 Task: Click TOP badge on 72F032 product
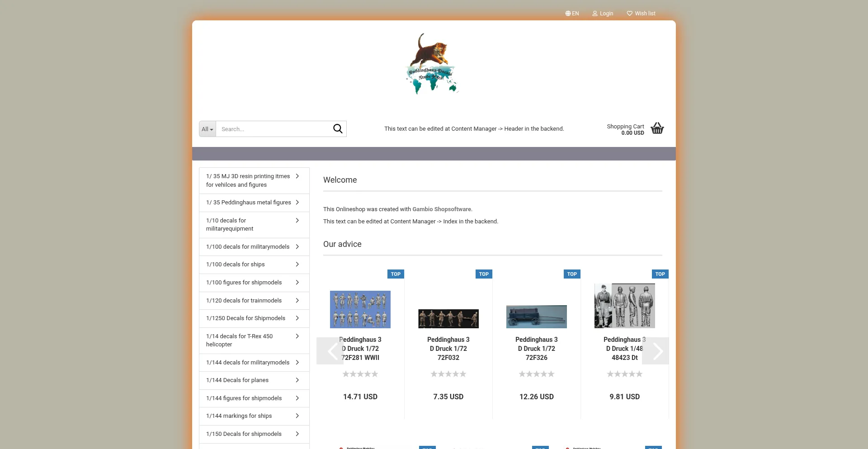point(484,274)
